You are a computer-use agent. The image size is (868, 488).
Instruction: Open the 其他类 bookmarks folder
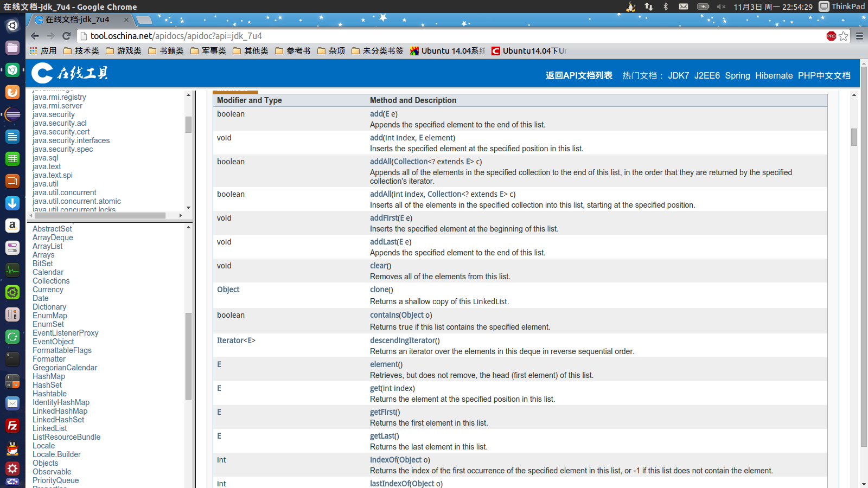click(251, 51)
